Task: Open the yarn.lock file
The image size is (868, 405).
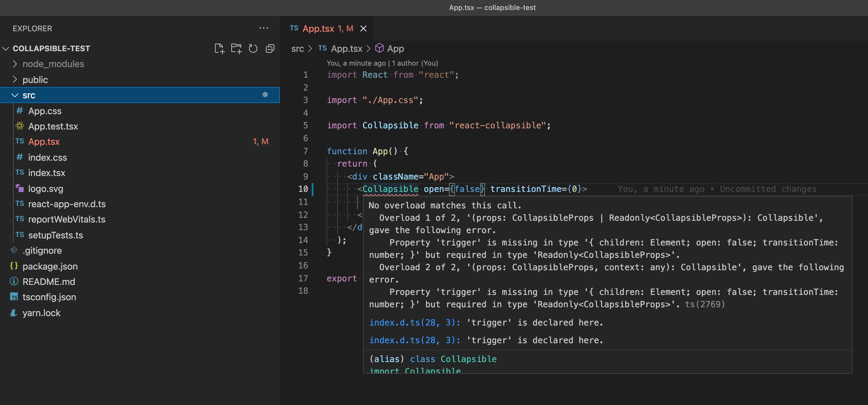Action: [41, 313]
